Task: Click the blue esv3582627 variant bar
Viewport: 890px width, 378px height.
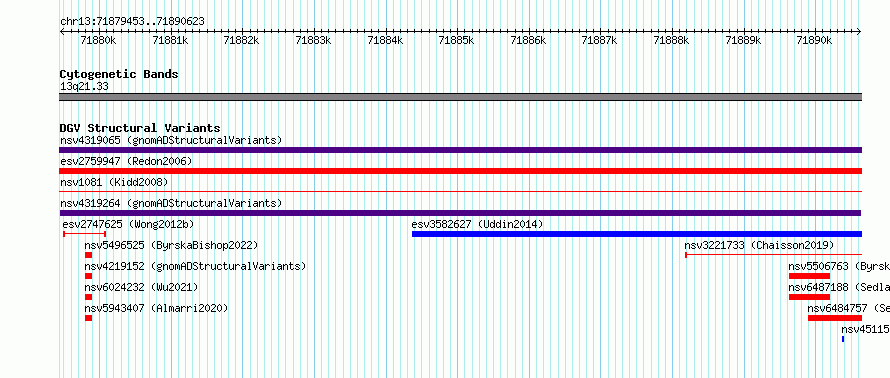Action: click(637, 234)
